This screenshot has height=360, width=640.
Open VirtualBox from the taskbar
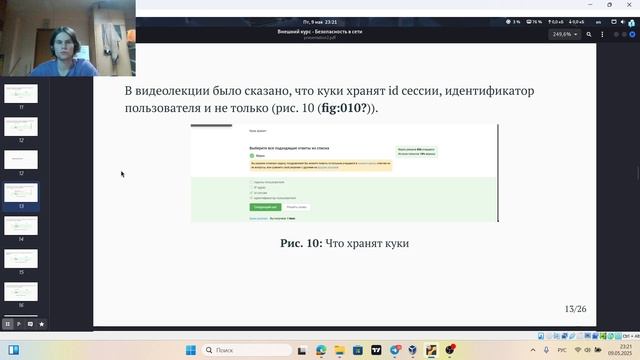413,350
